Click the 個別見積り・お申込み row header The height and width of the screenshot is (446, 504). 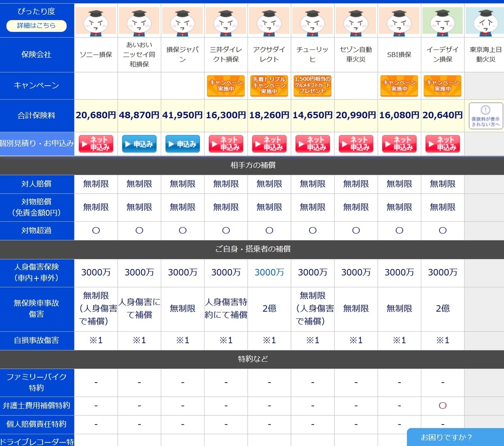click(x=37, y=144)
